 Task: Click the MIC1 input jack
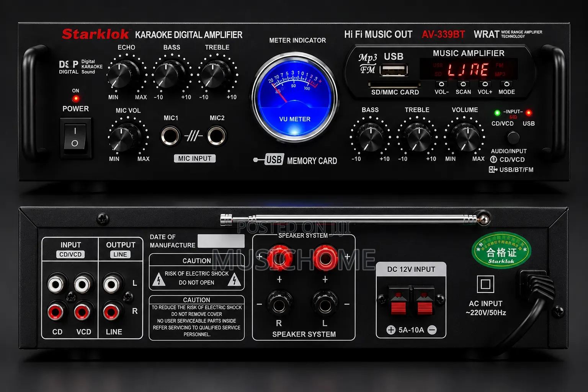(170, 136)
